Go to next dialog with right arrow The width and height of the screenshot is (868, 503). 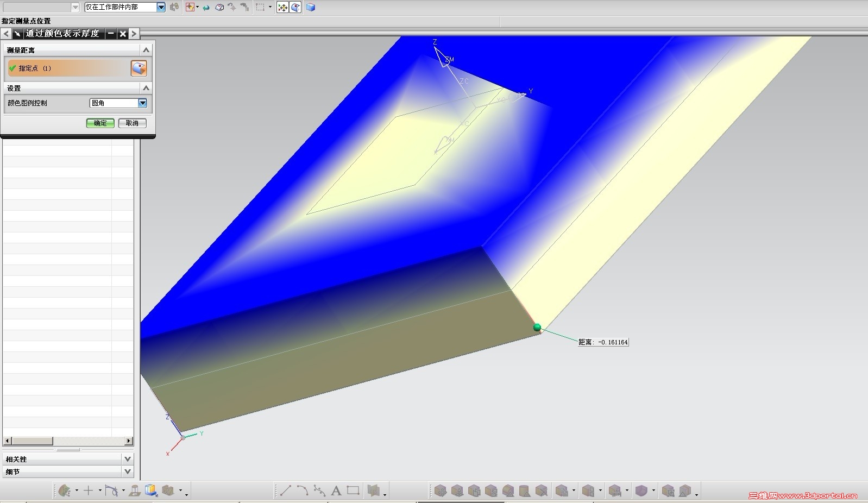click(x=134, y=34)
